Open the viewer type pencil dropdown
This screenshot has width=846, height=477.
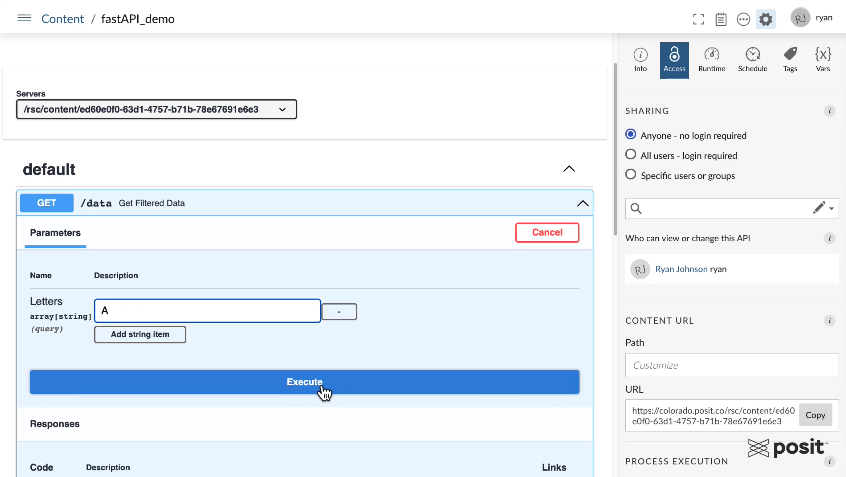(823, 208)
